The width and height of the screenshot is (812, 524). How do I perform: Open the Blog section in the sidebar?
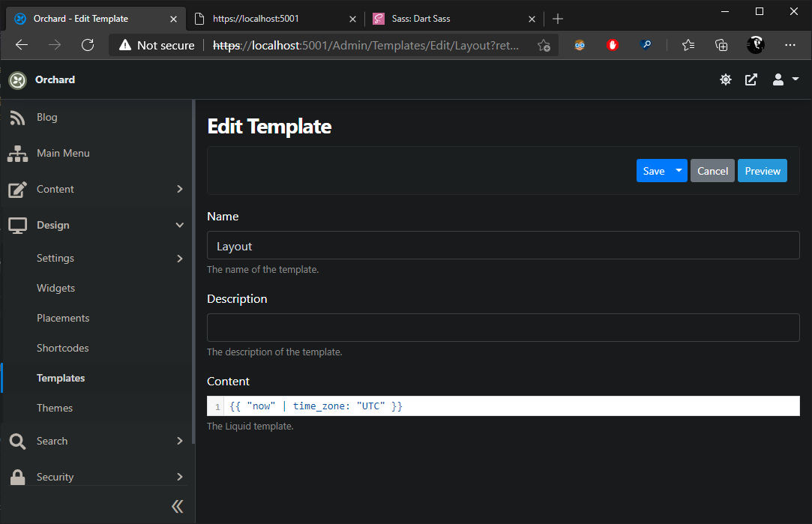coord(46,117)
